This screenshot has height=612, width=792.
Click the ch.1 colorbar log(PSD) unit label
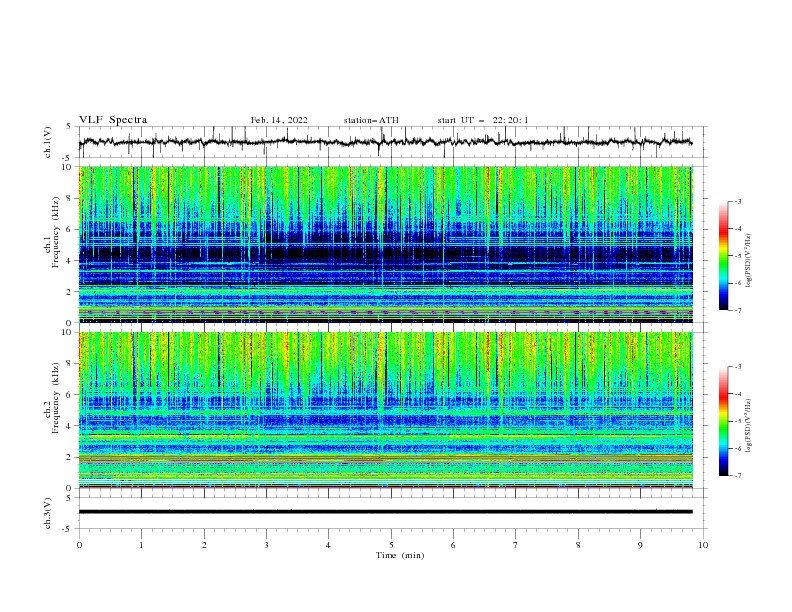[749, 261]
